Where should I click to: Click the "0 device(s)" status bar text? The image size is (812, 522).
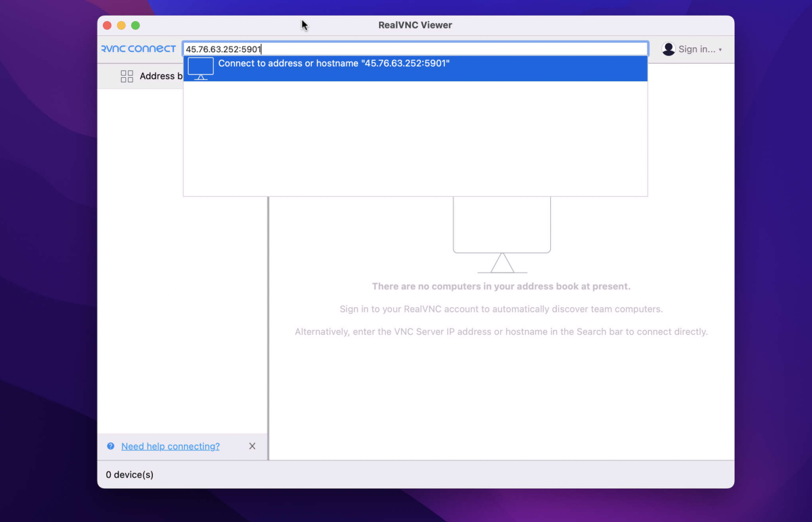130,475
